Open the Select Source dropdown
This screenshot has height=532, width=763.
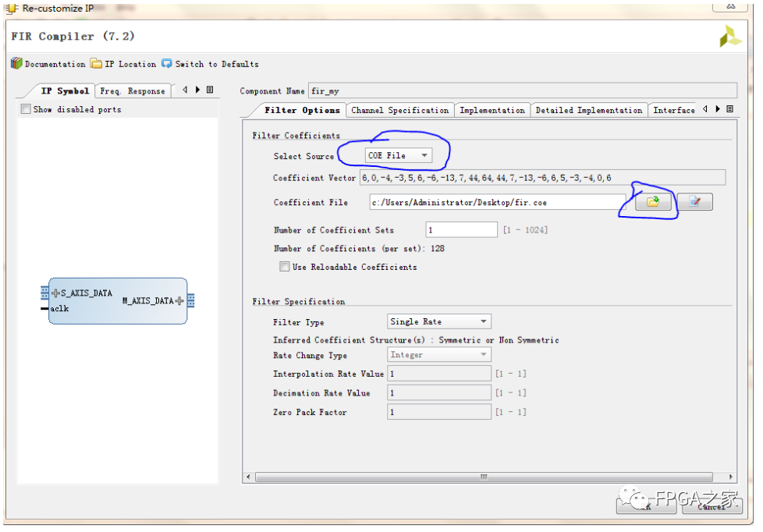tap(398, 156)
